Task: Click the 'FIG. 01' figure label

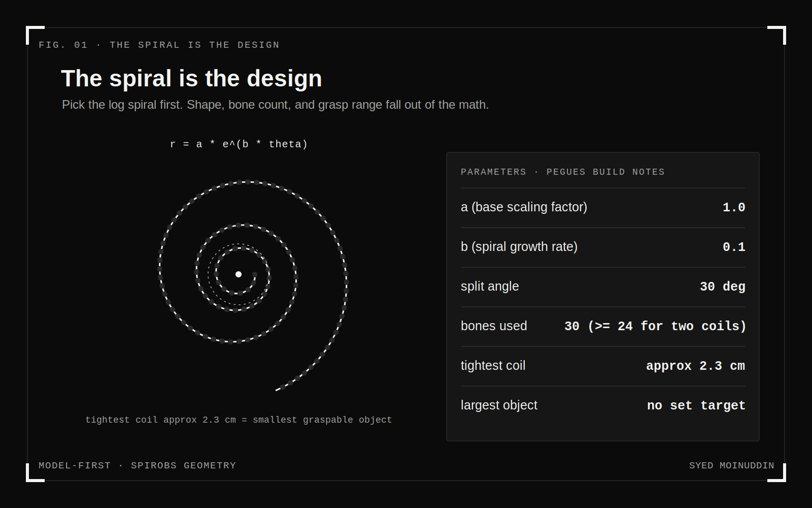Action: (x=63, y=45)
